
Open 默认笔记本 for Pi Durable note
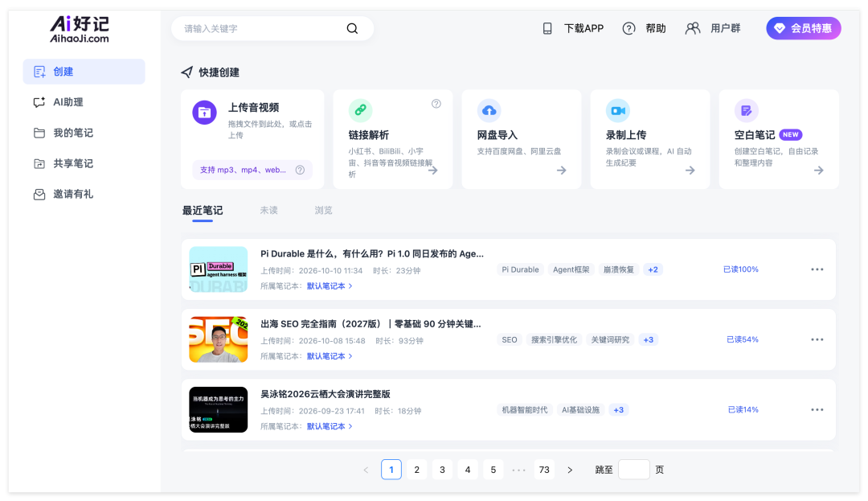[x=330, y=286]
